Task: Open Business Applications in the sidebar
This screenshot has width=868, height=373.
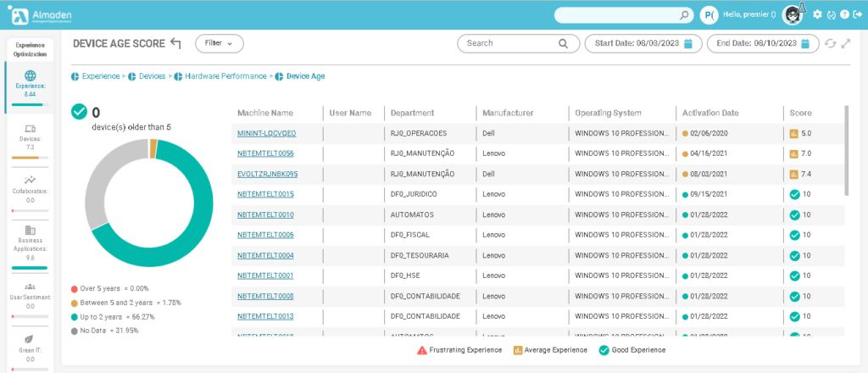Action: click(30, 242)
